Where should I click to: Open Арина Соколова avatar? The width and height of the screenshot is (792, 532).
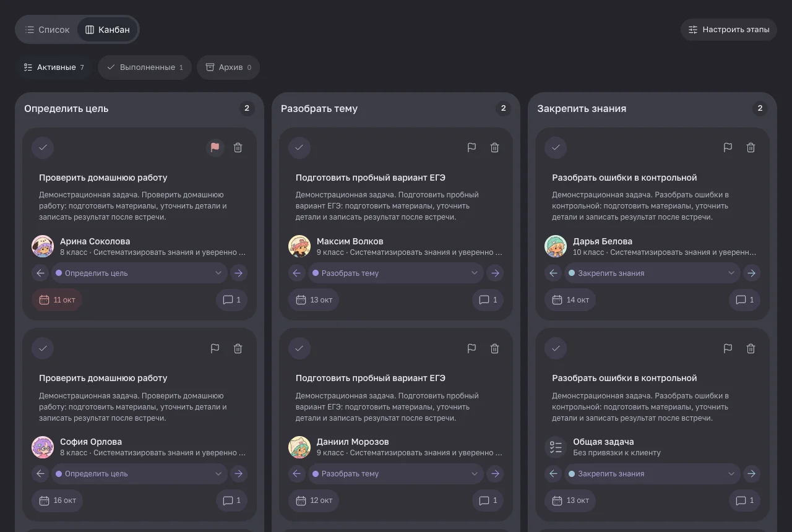click(43, 246)
